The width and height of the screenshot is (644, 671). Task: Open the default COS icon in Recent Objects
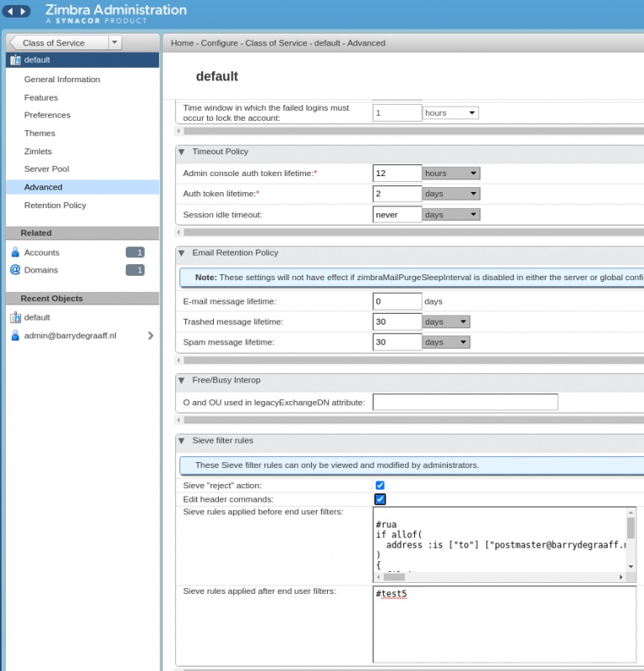(x=14, y=318)
